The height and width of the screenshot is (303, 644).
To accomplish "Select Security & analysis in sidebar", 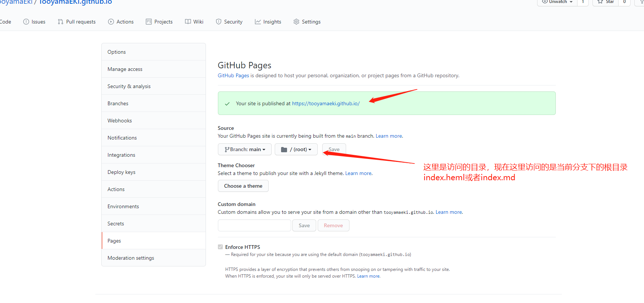I will [x=154, y=86].
